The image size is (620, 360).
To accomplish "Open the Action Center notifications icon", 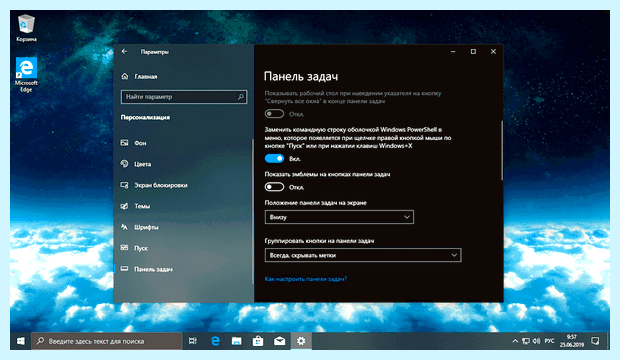I will [x=595, y=341].
